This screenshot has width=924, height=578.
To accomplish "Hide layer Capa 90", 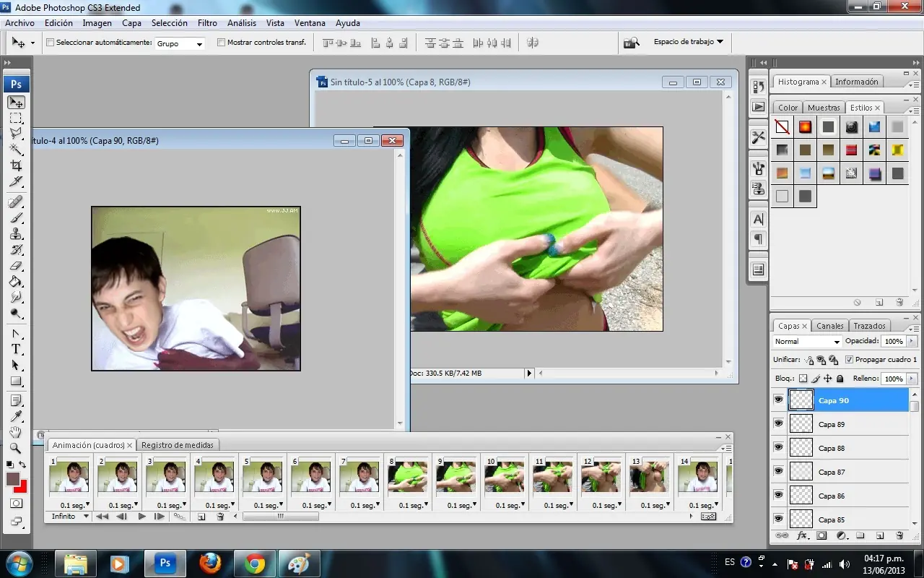I will pos(778,400).
